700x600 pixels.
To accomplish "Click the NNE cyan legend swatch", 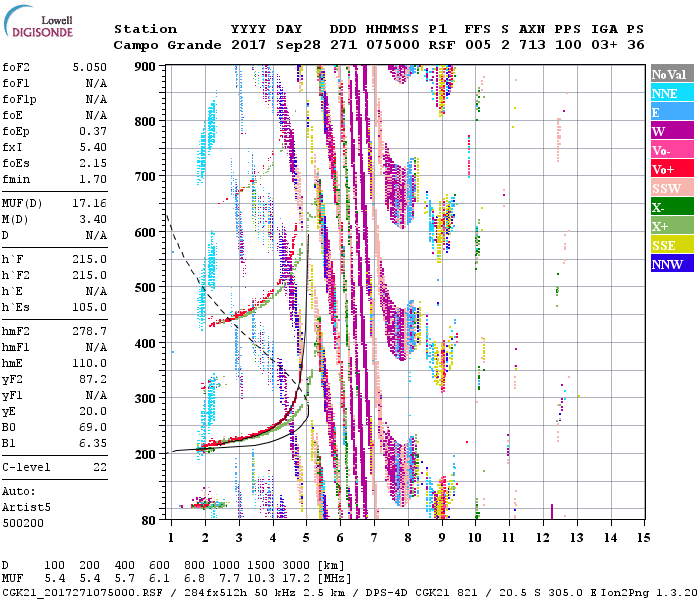I will tap(672, 93).
